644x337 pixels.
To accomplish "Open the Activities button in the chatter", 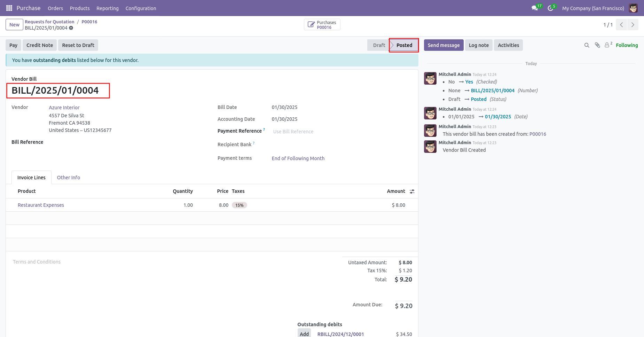I will pos(508,45).
